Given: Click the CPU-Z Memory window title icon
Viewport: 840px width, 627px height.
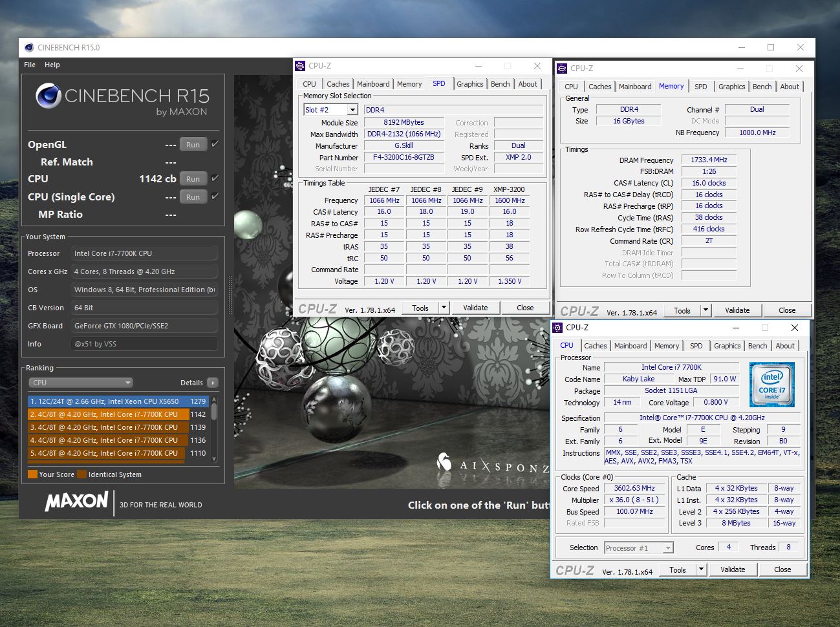Looking at the screenshot, I should pos(562,69).
